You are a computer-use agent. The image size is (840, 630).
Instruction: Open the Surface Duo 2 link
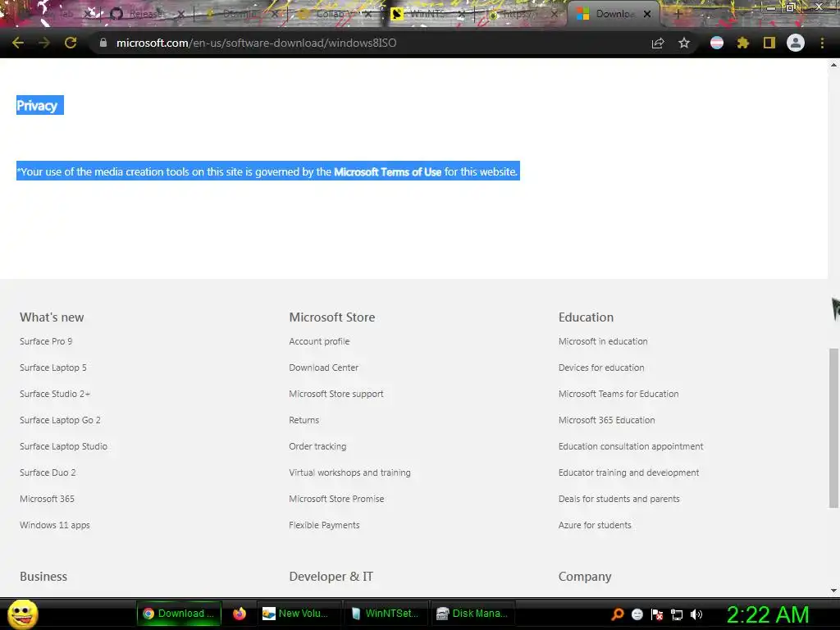click(x=48, y=472)
